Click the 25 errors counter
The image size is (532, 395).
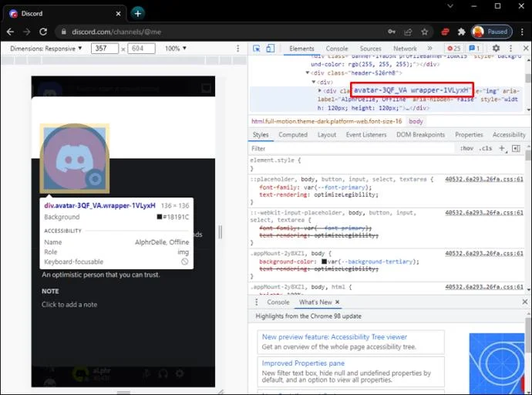[x=454, y=48]
